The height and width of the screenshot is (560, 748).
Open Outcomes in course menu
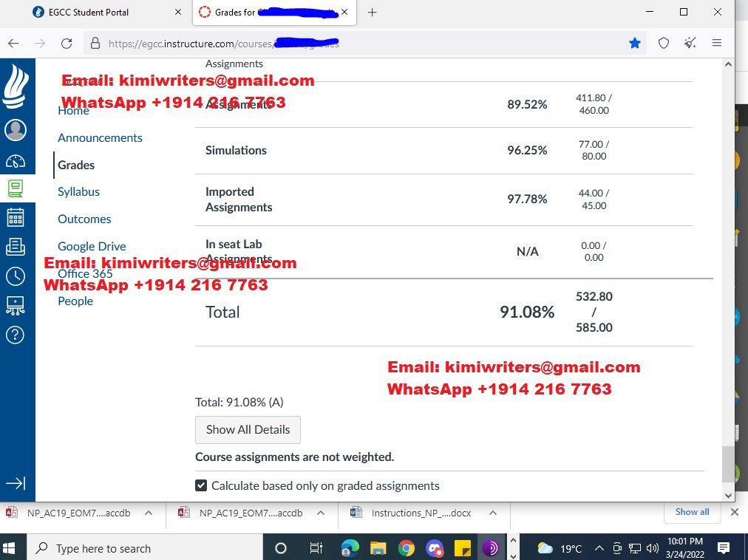84,219
